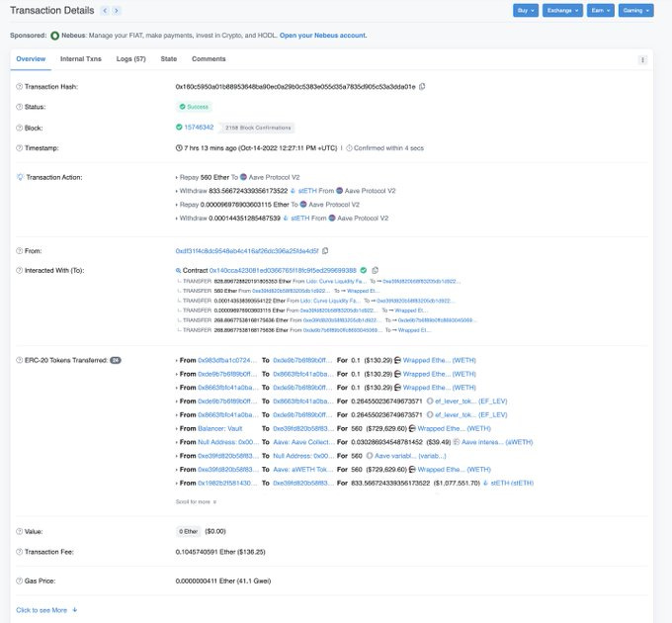Go to previous transaction arrow
The height and width of the screenshot is (623, 672).
(105, 11)
